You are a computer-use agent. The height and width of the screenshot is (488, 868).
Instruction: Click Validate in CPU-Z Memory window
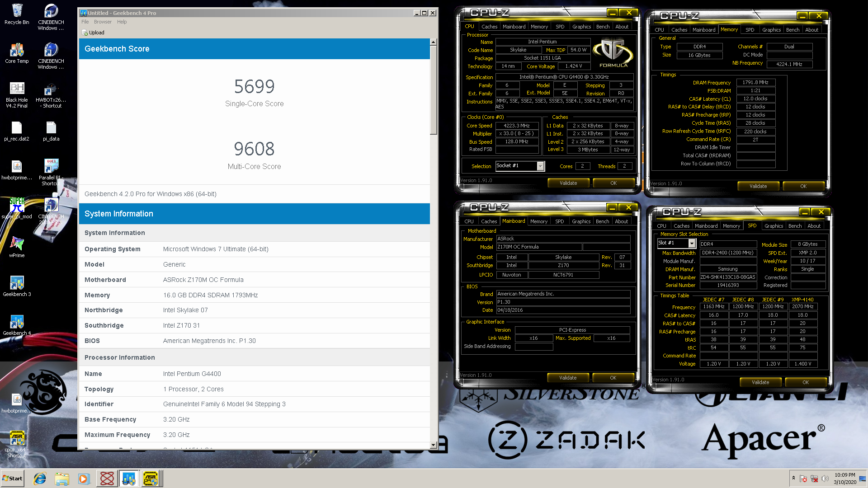click(758, 186)
